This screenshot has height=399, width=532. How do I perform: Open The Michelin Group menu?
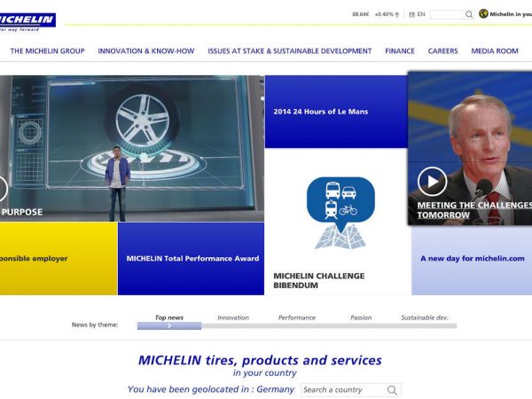point(47,51)
